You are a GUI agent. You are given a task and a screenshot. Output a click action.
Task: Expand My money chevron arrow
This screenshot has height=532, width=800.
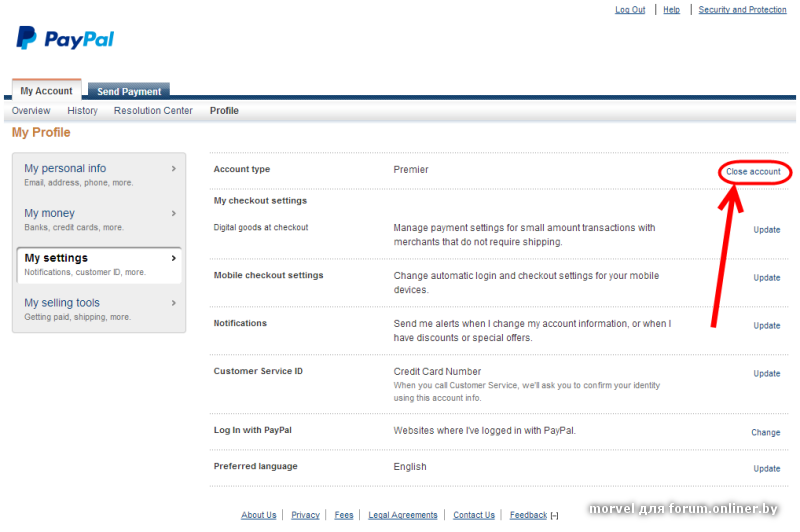tap(173, 213)
